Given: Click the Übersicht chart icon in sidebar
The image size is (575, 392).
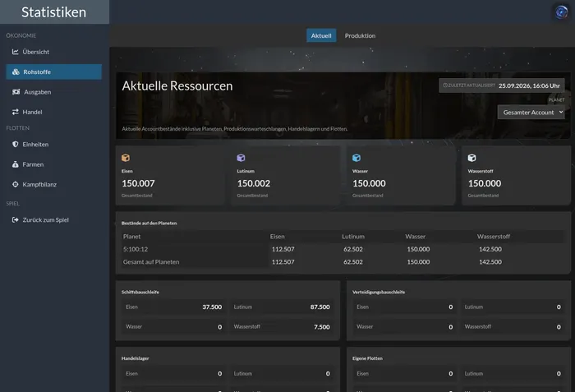Looking at the screenshot, I should 15,52.
